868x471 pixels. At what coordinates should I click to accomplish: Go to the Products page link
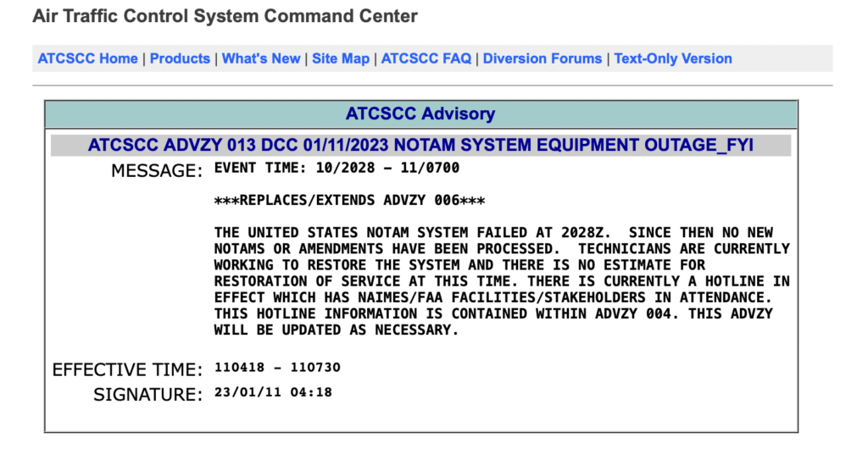pos(180,58)
